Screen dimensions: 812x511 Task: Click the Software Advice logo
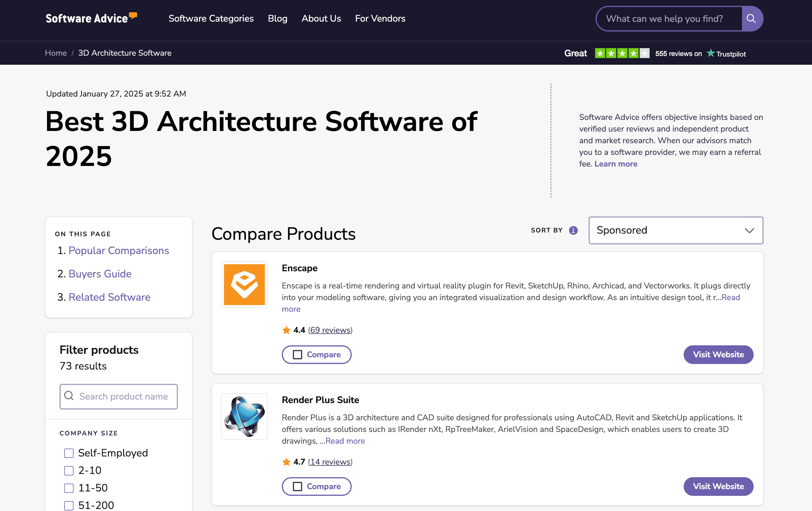(x=91, y=18)
